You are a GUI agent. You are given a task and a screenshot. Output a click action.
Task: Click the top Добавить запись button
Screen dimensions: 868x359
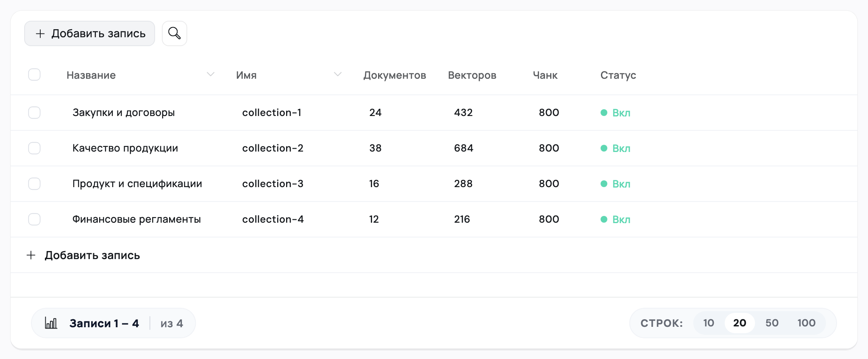89,33
